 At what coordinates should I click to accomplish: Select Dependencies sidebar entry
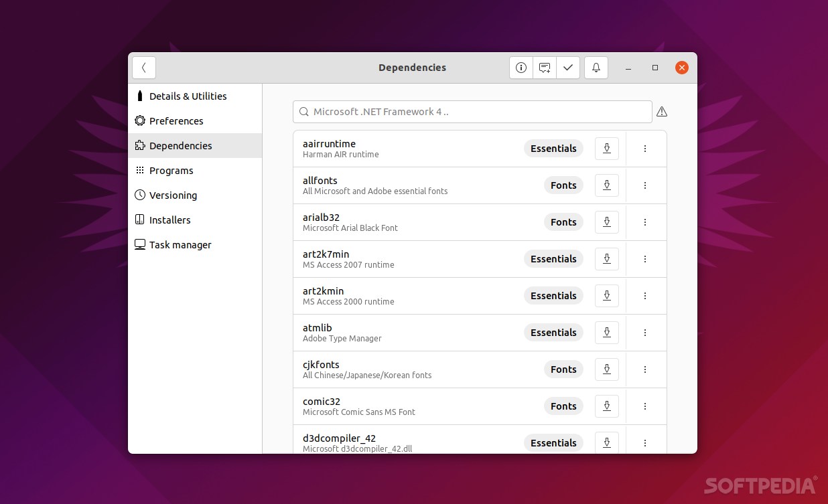(195, 146)
